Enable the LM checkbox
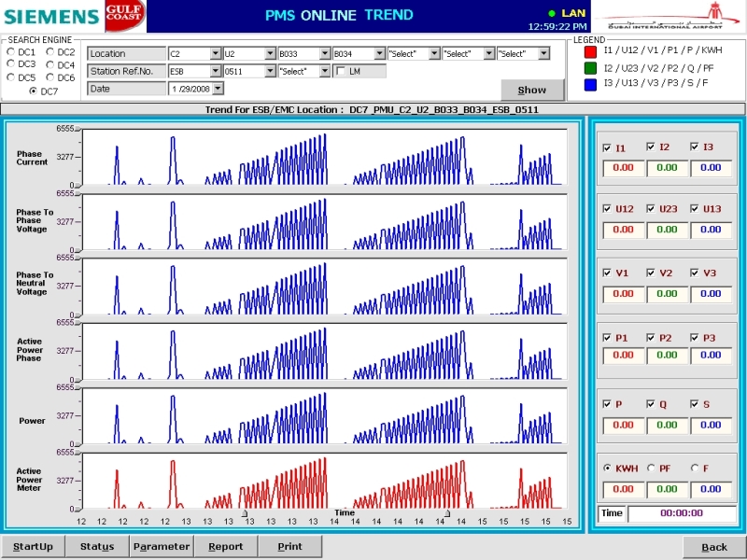 [342, 71]
